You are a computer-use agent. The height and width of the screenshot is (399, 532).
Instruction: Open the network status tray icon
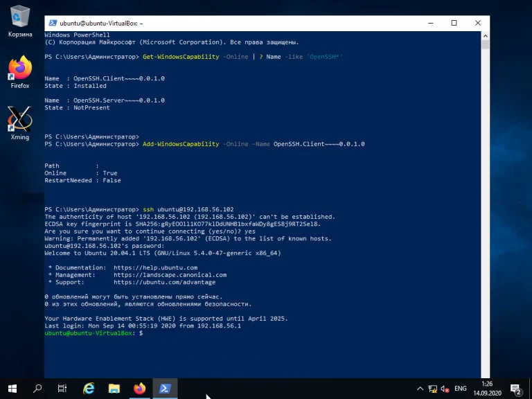(x=432, y=389)
